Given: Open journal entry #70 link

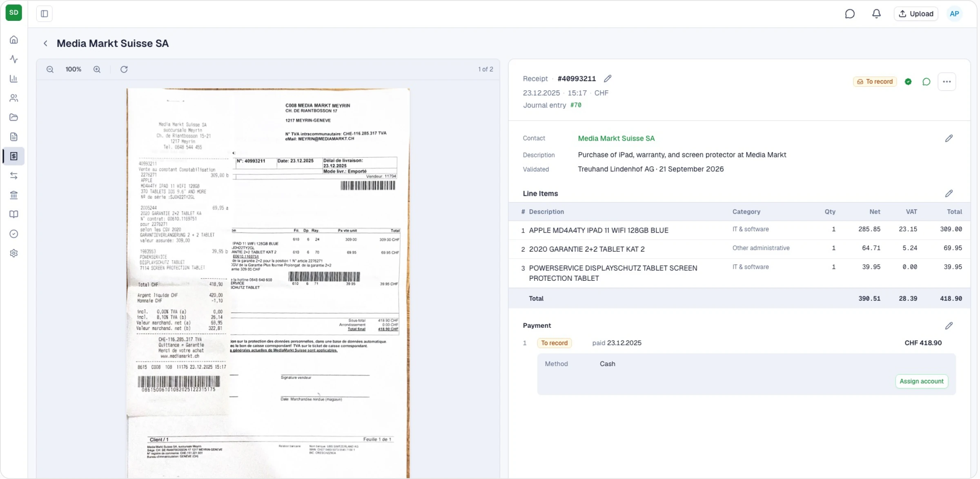Looking at the screenshot, I should (x=576, y=105).
